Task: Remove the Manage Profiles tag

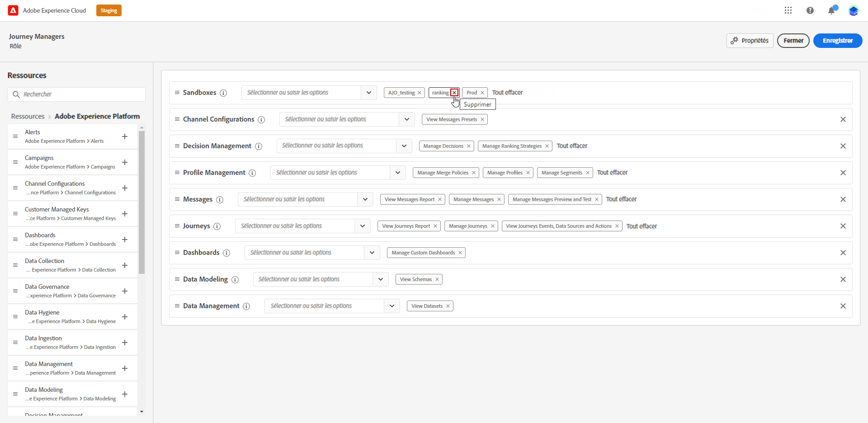Action: tap(528, 173)
